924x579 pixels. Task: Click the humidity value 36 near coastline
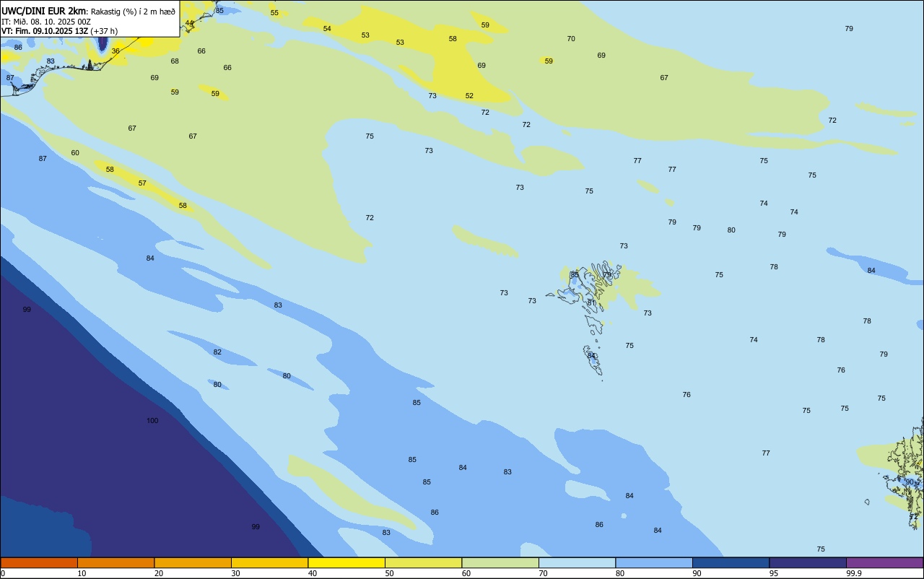[x=115, y=51]
